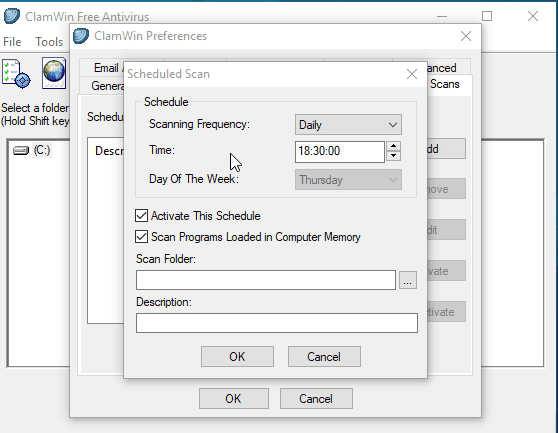Maximize the ClamWin Free Antivirus window
The height and width of the screenshot is (433, 558).
point(487,16)
